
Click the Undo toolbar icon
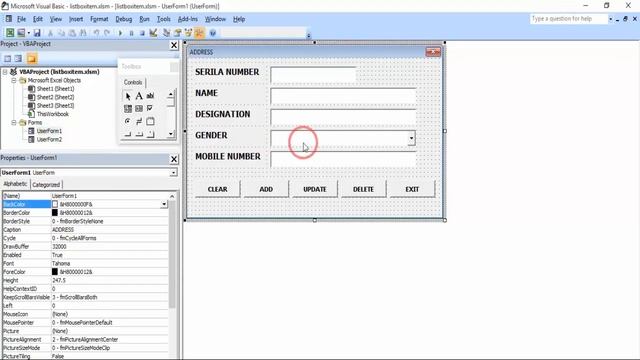[x=96, y=33]
